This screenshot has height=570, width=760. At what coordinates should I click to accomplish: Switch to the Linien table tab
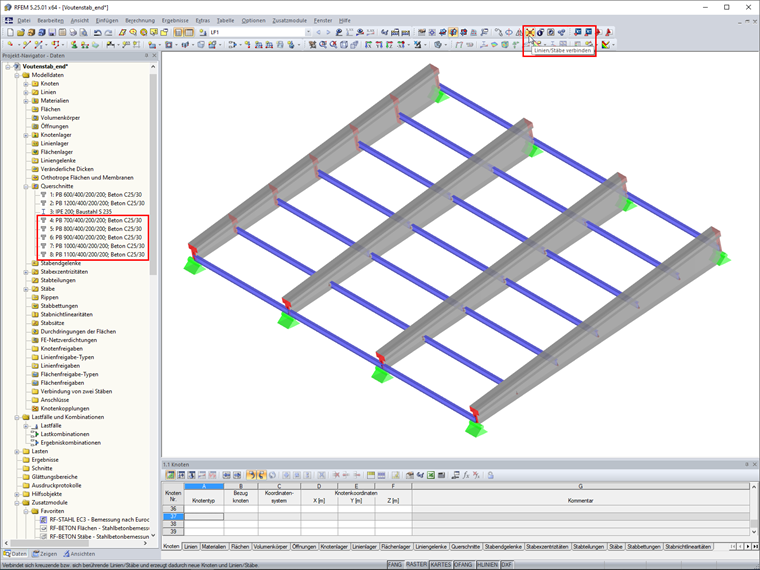click(190, 547)
